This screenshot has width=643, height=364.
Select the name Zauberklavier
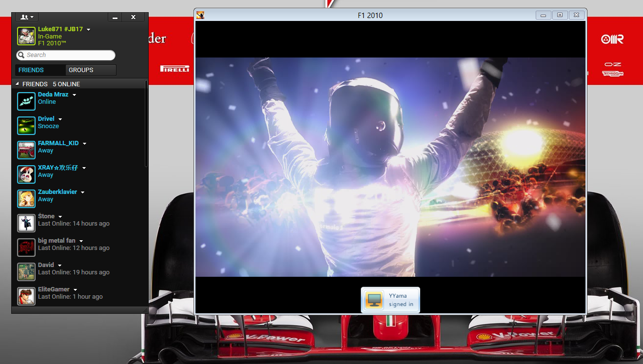pos(58,192)
